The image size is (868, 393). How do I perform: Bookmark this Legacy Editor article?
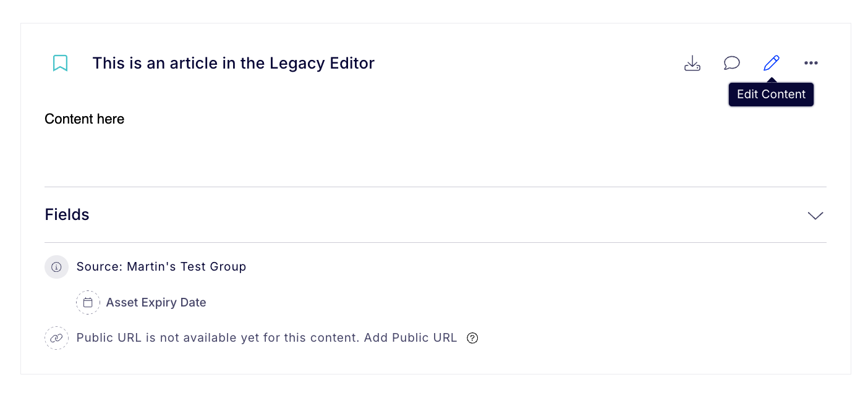[60, 63]
